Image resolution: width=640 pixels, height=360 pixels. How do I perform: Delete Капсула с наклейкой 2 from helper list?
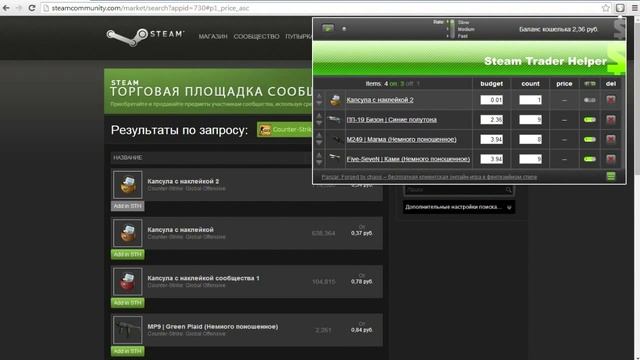(x=611, y=100)
